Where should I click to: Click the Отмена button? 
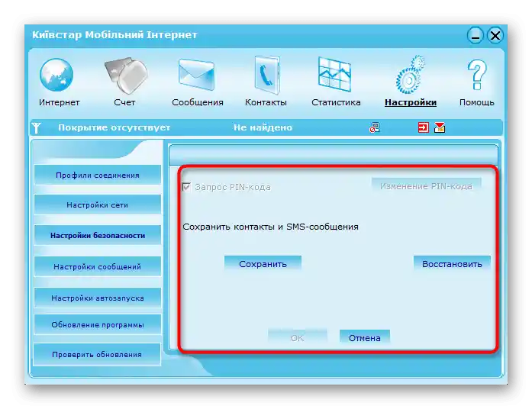click(365, 337)
